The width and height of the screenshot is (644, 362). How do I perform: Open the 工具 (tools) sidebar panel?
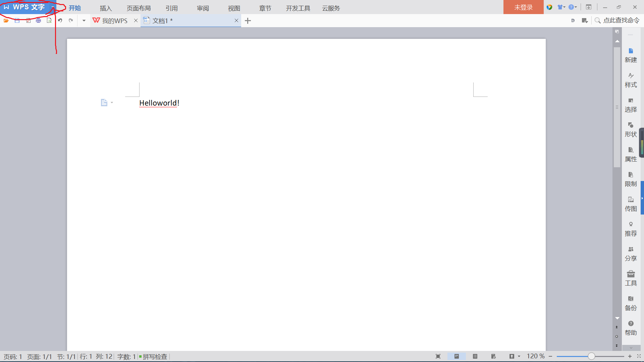(631, 279)
